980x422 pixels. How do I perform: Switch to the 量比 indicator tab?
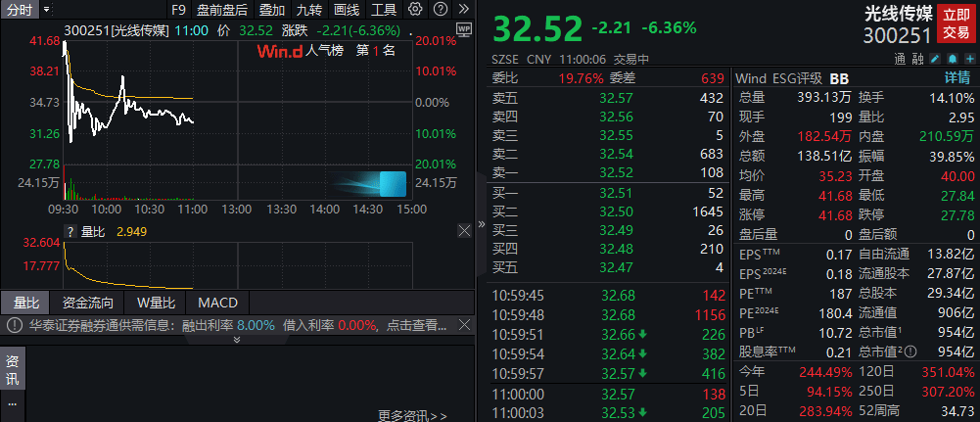pos(26,304)
